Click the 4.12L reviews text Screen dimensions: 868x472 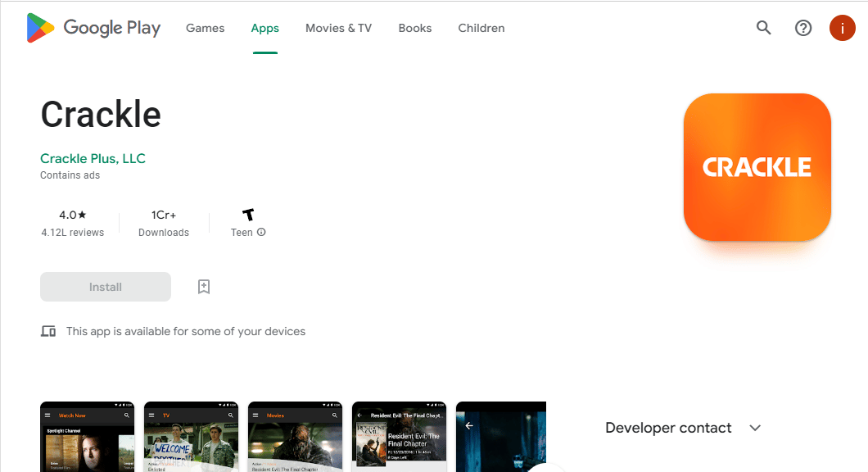(x=73, y=233)
